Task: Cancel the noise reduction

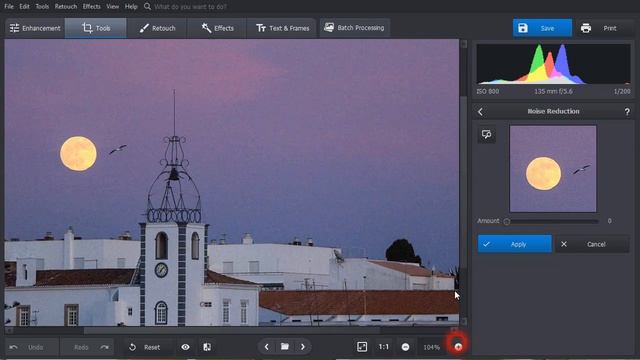Action: pos(592,244)
